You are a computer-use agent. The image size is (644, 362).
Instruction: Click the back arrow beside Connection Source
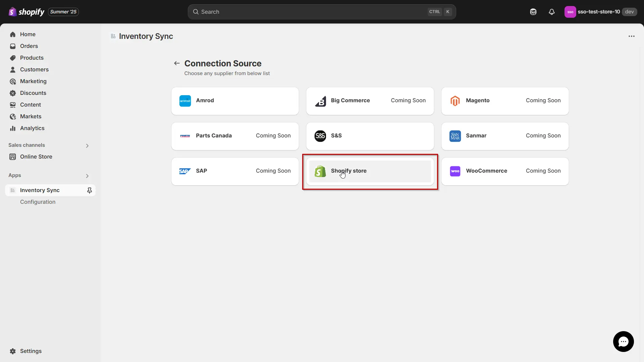177,63
